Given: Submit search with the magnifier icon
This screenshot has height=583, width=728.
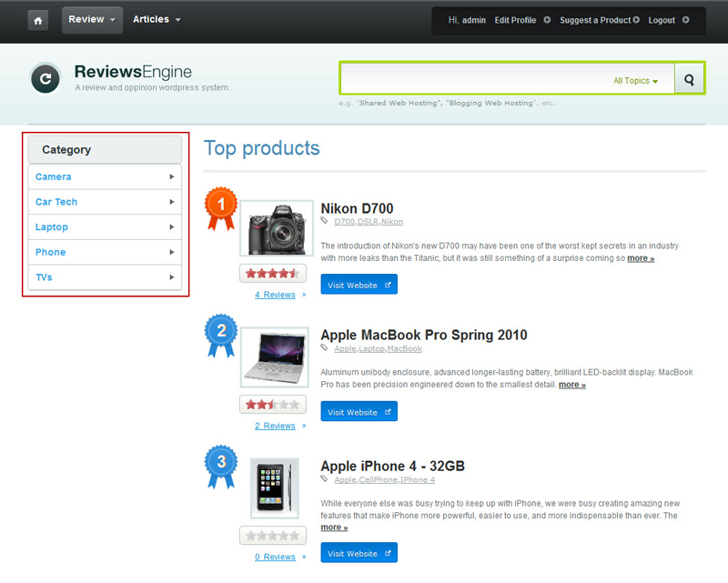Looking at the screenshot, I should [x=689, y=79].
